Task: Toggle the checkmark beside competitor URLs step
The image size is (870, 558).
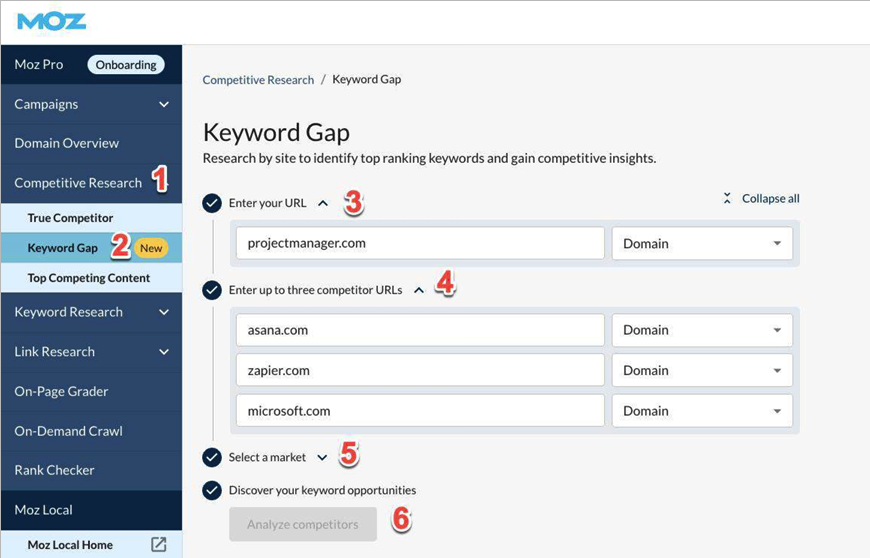Action: pyautogui.click(x=212, y=290)
